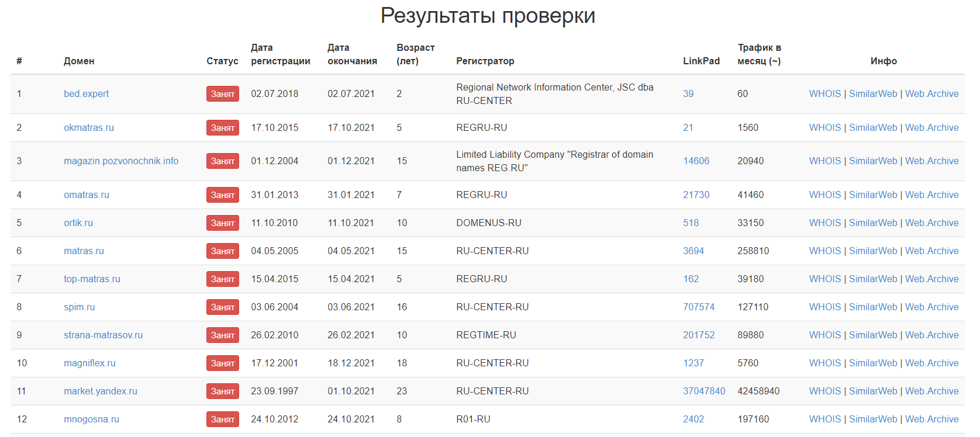Click the Занят status badge for strana-matrasov.ru
This screenshot has width=980, height=437.
[x=222, y=335]
